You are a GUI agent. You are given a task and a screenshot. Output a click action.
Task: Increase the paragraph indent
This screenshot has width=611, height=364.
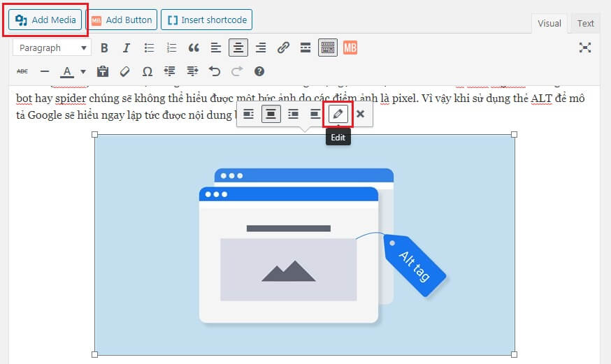point(192,71)
